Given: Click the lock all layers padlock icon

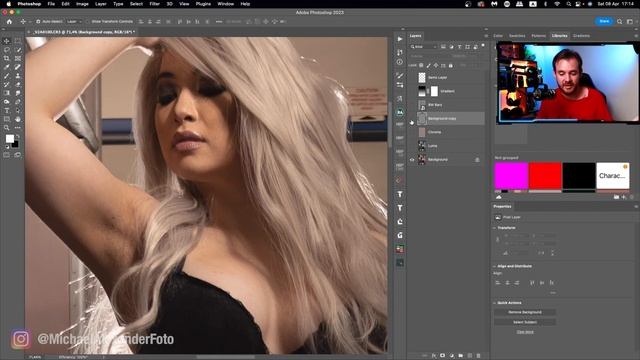Looking at the screenshot, I should pyautogui.click(x=451, y=65).
